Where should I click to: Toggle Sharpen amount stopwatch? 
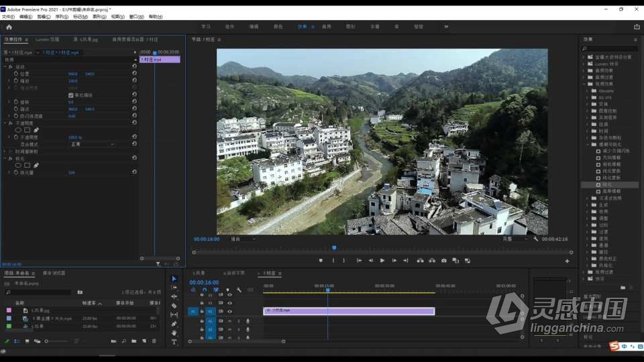tap(16, 173)
